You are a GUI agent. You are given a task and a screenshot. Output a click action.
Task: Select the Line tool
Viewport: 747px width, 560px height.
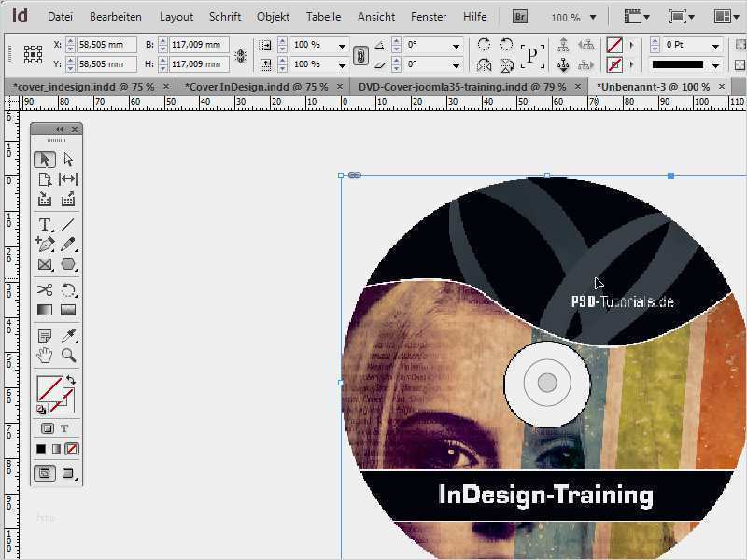click(68, 224)
